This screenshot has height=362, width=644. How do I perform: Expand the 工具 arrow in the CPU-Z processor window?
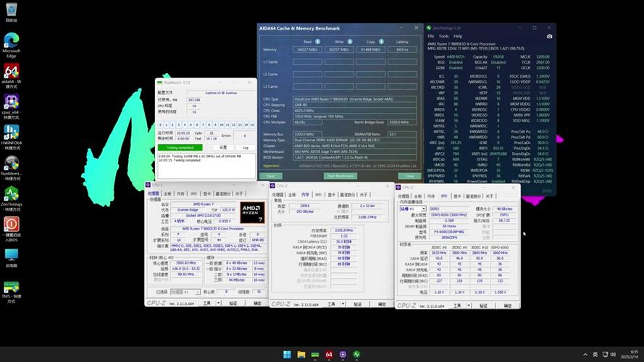click(218, 303)
